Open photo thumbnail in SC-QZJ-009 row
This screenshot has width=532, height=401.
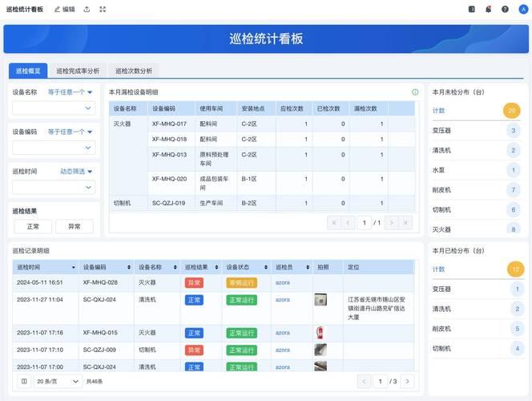(320, 350)
